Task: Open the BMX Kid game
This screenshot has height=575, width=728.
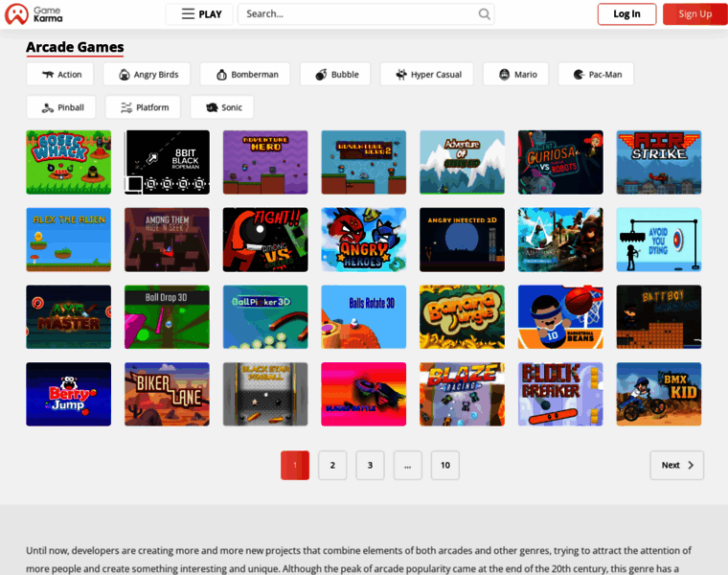Action: coord(659,394)
